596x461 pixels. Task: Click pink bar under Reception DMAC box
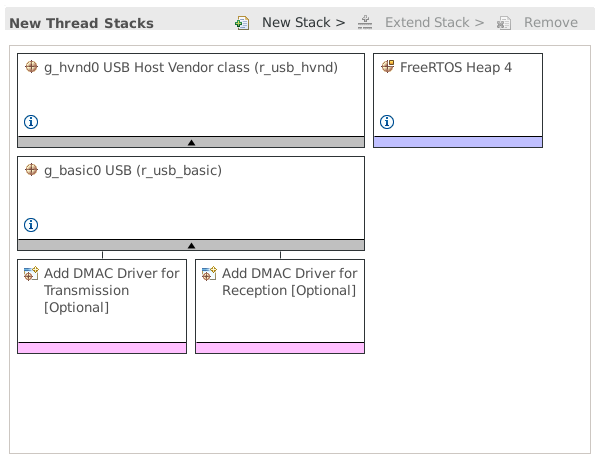tap(280, 348)
